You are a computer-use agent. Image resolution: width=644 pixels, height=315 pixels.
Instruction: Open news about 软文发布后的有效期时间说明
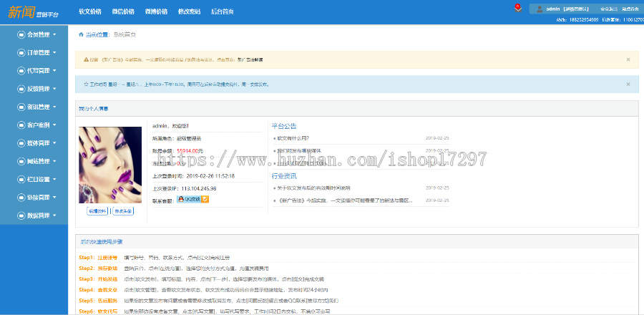[x=313, y=188]
